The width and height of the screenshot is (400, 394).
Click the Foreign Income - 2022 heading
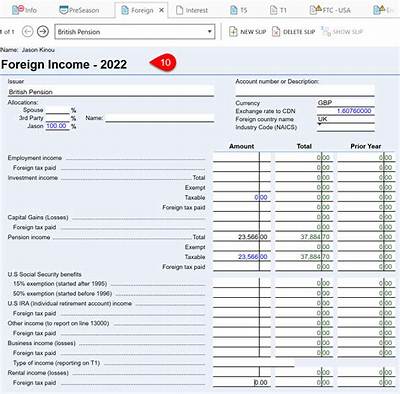tap(64, 64)
